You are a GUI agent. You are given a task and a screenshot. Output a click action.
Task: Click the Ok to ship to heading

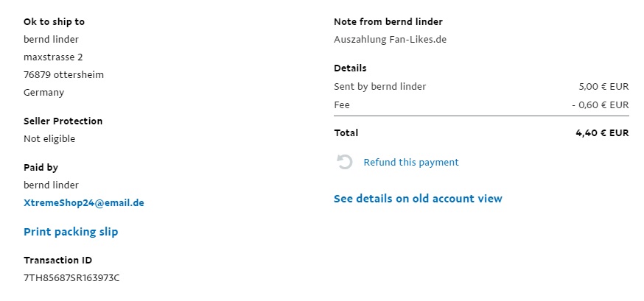point(54,22)
